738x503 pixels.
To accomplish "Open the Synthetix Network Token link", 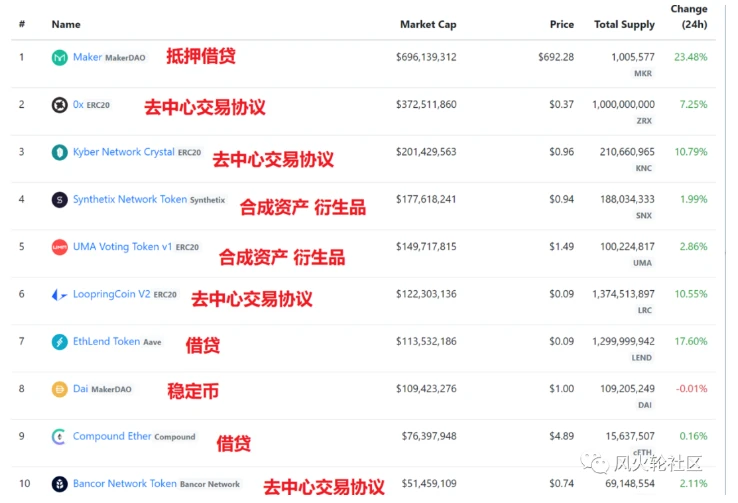I will [x=130, y=200].
